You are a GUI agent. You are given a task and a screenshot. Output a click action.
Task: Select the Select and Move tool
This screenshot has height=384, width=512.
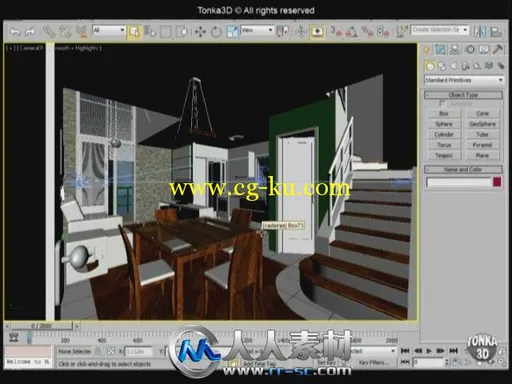coord(200,32)
